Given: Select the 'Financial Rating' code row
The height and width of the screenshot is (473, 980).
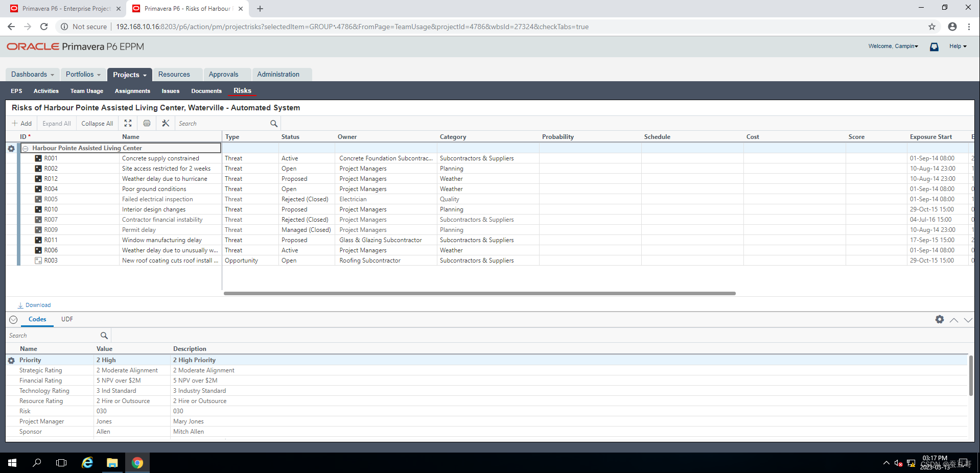Looking at the screenshot, I should 40,381.
